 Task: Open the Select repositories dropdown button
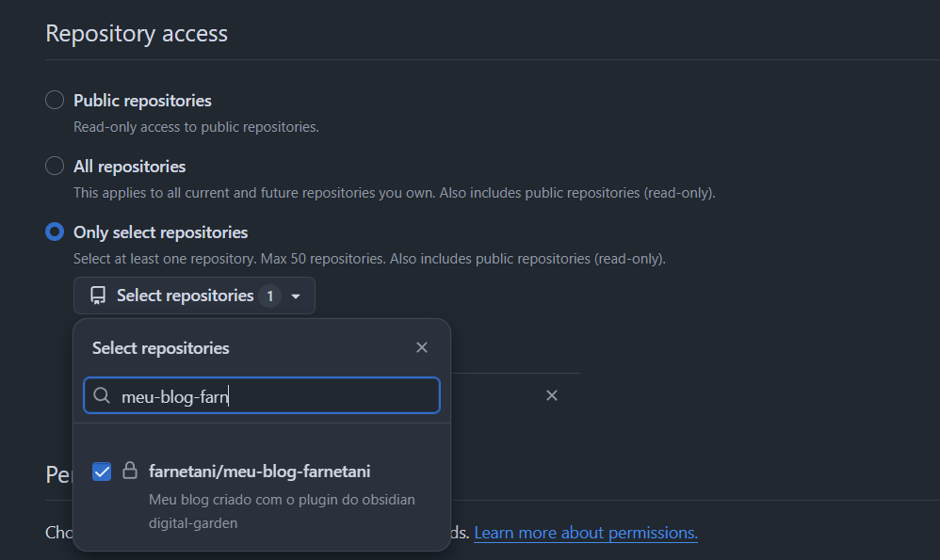click(185, 296)
